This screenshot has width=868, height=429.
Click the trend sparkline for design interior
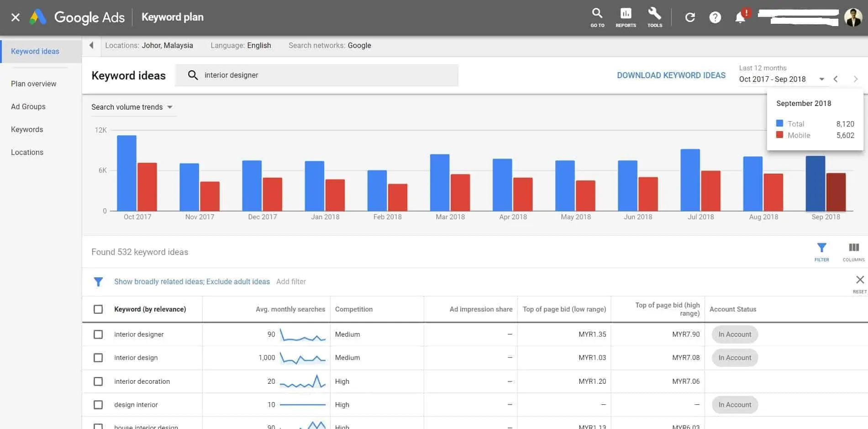click(302, 405)
